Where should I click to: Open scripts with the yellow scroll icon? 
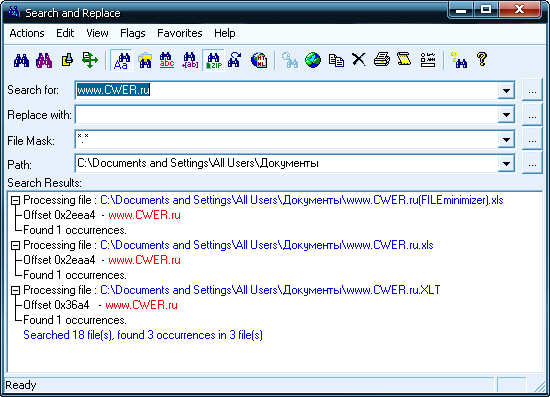click(x=404, y=59)
